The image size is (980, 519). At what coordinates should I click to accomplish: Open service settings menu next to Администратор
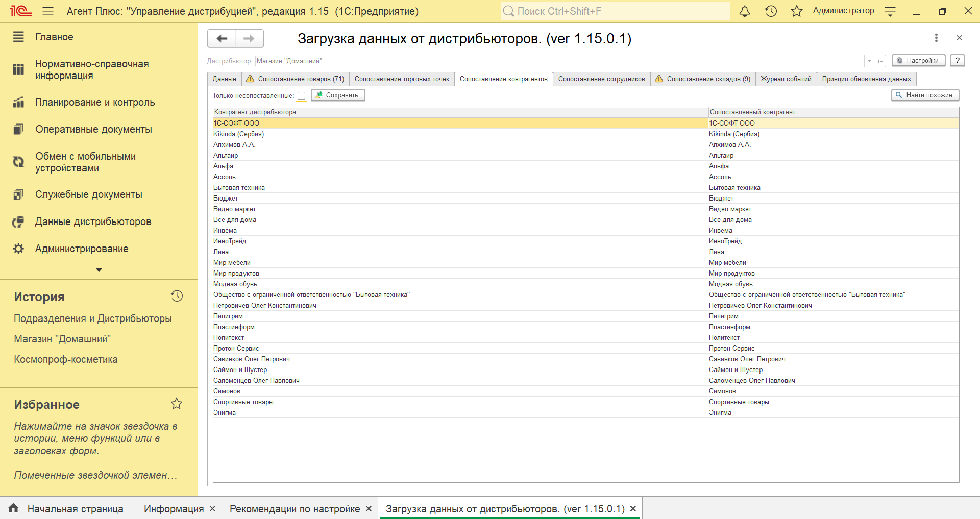click(x=890, y=11)
